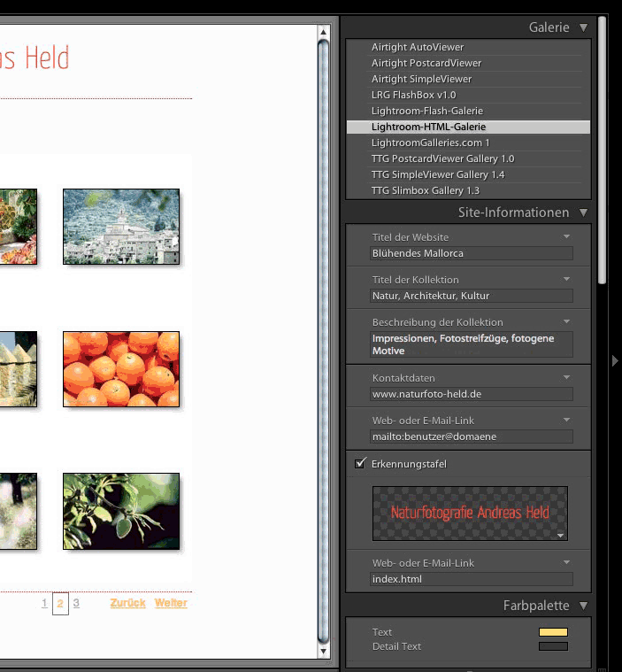Click the Blühendes Mallorca title field
This screenshot has height=672, width=622.
coord(472,253)
